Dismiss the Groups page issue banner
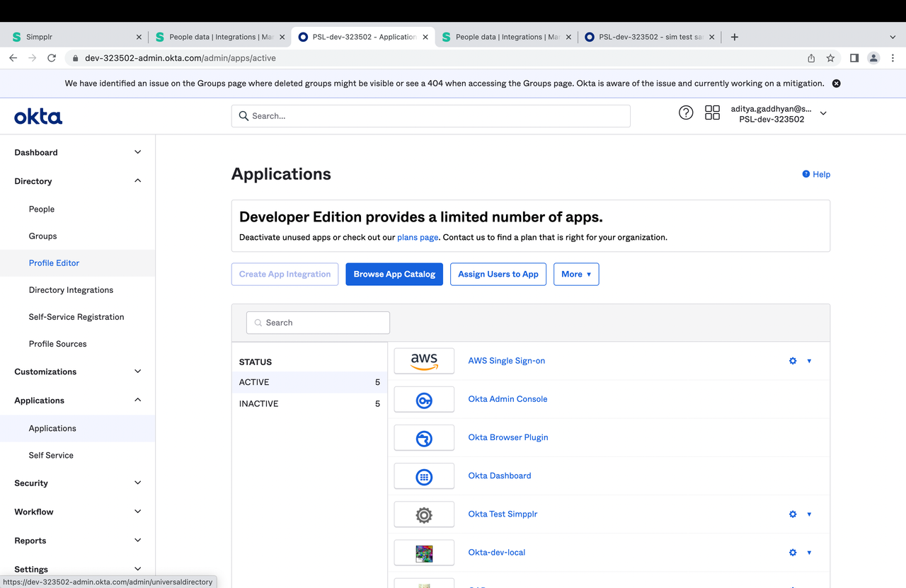 pos(836,83)
